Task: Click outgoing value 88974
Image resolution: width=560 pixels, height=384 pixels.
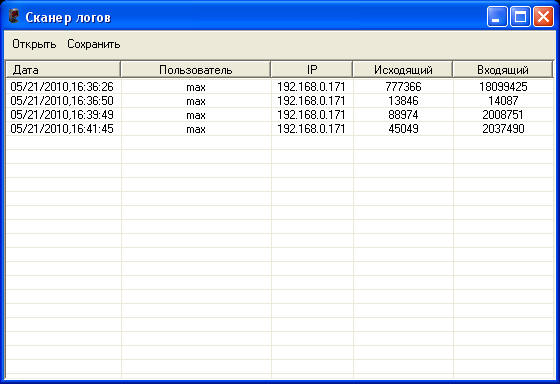Action: click(403, 115)
